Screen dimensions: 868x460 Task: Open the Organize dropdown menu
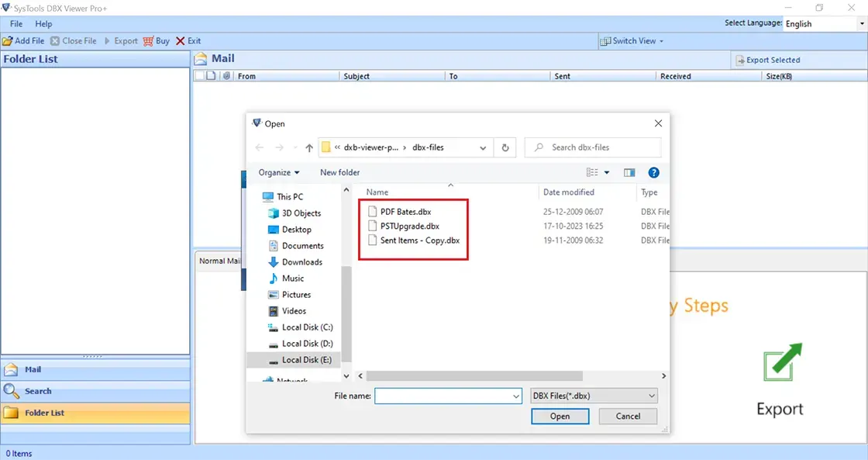pyautogui.click(x=278, y=172)
